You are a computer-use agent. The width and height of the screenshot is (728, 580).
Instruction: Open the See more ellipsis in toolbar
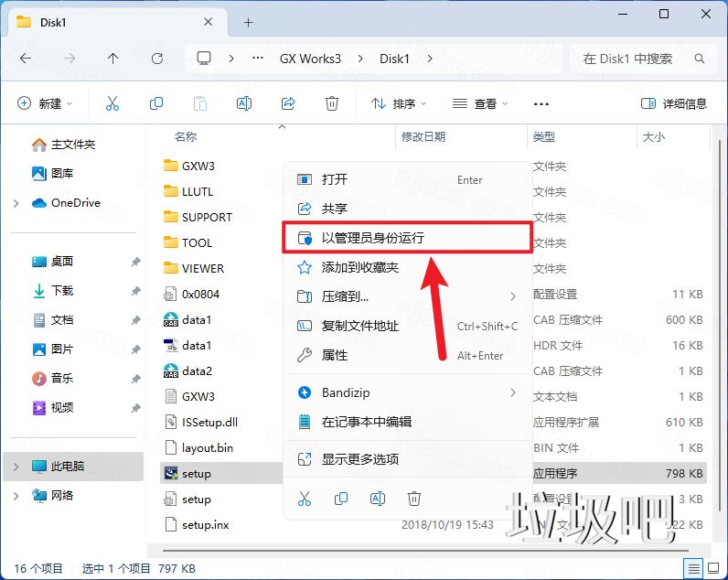pyautogui.click(x=541, y=103)
